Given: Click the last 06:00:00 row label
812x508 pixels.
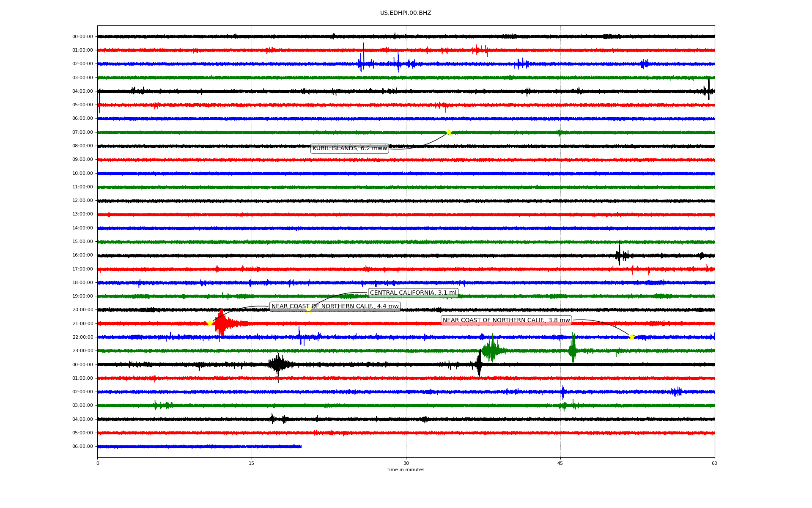Looking at the screenshot, I should coord(82,447).
